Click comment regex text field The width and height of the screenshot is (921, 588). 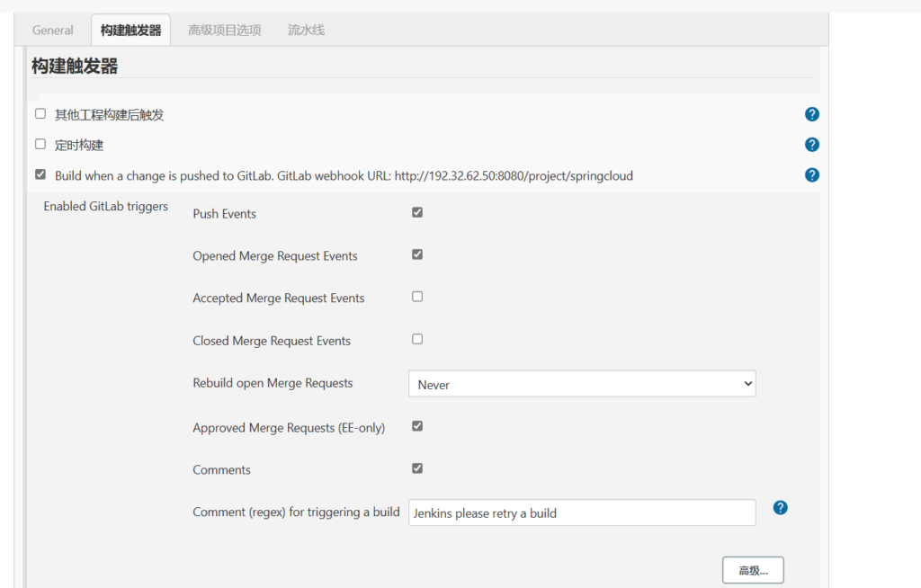(582, 513)
